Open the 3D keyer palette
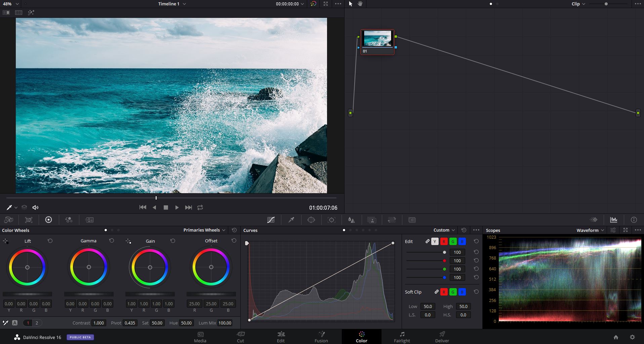Viewport: 644px width, 344px height. pyautogui.click(x=412, y=220)
